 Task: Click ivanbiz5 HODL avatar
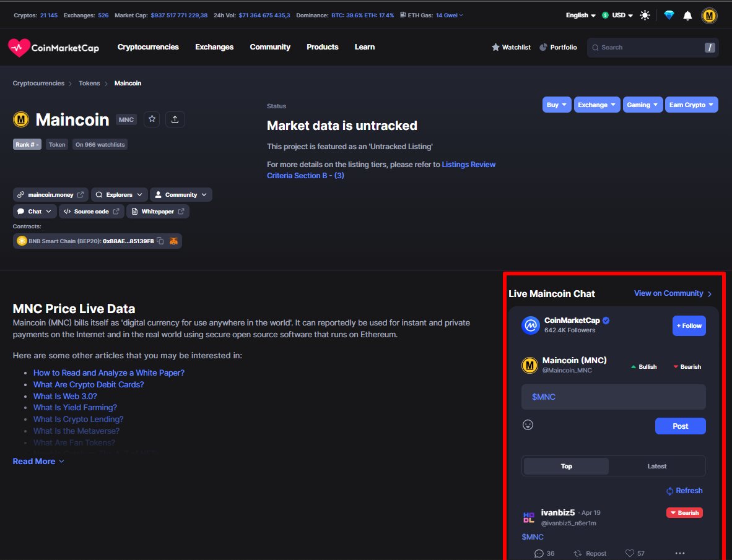click(528, 517)
